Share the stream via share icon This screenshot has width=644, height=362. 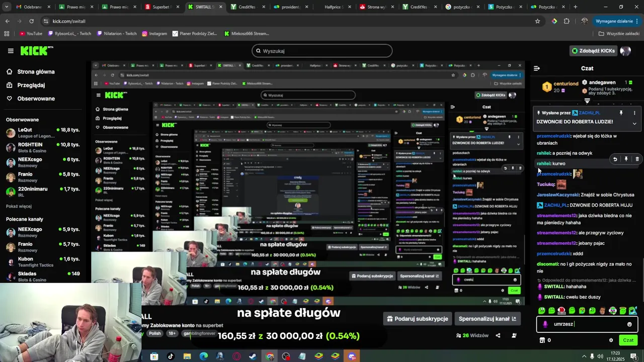(x=498, y=336)
